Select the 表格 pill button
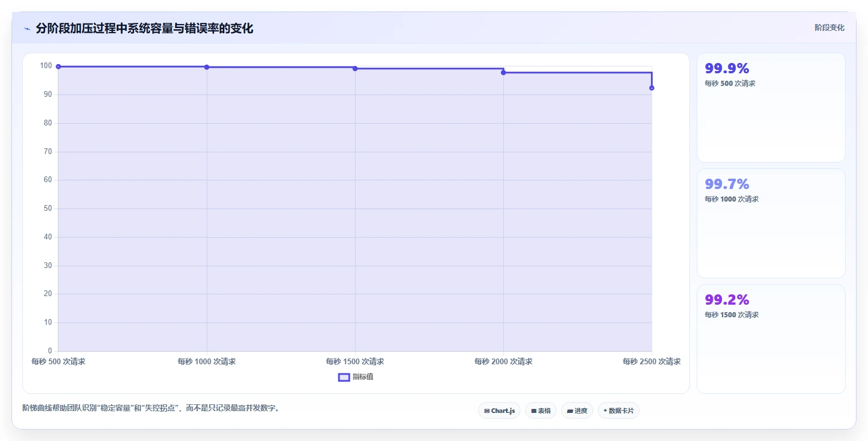Viewport: 868px width, 441px height. 540,411
